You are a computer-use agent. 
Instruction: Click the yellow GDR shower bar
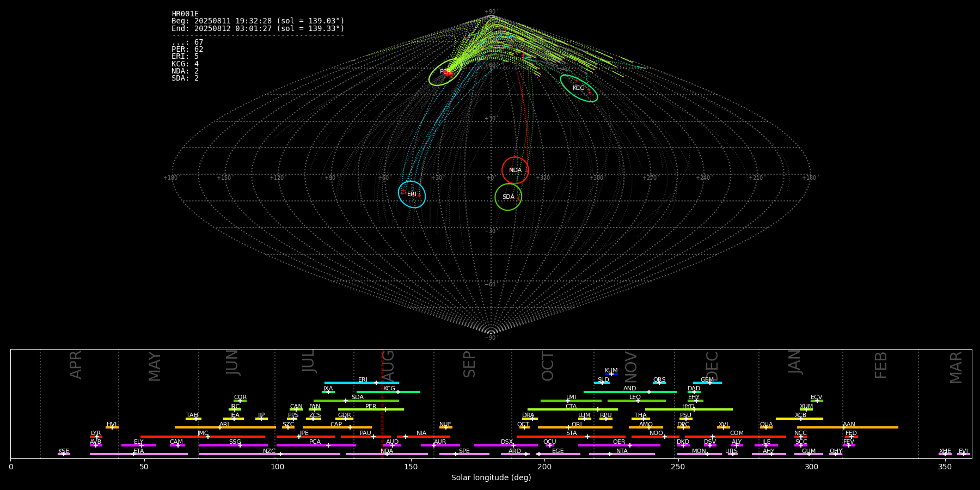345,419
